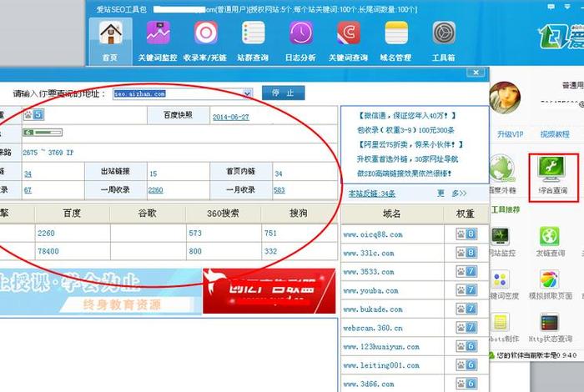Screen dimensions: 584x392
Task: Open the 583 一月收录 link
Action: pos(279,190)
